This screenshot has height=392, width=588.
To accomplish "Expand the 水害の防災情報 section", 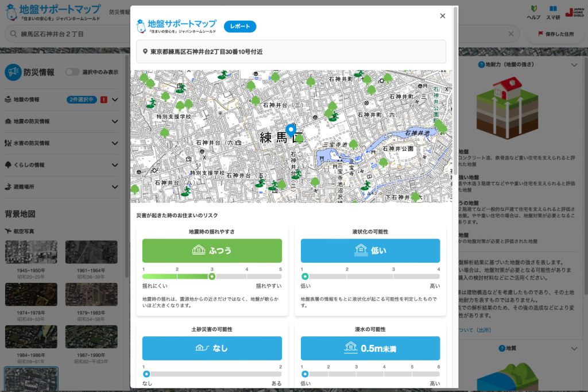I will click(x=115, y=143).
